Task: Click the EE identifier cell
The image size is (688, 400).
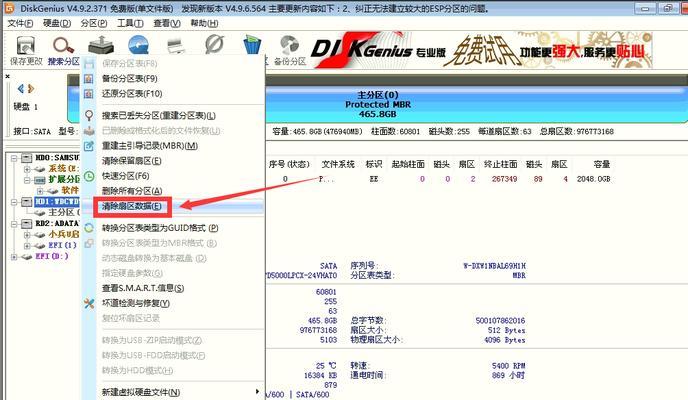Action: pos(374,179)
